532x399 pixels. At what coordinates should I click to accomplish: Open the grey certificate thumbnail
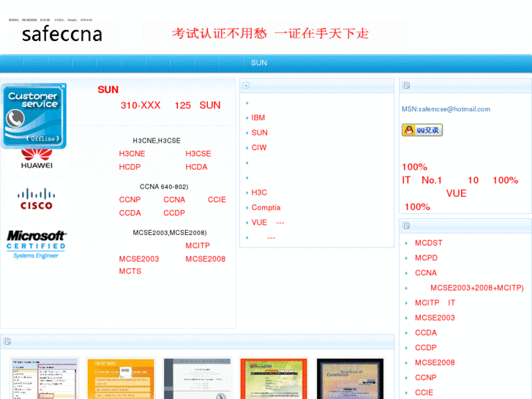tap(197, 379)
